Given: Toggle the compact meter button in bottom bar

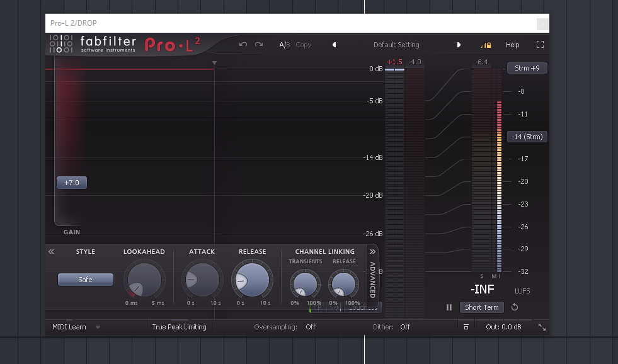Looking at the screenshot, I should (466, 327).
